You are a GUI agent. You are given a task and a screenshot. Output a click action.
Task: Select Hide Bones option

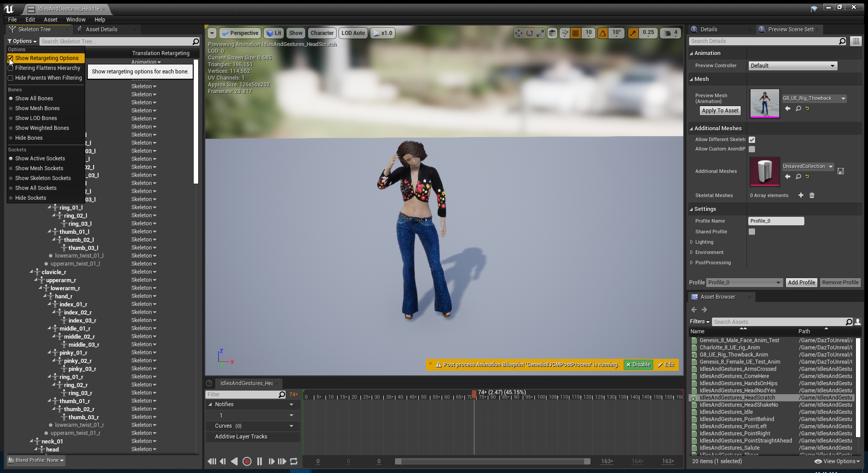tap(29, 138)
